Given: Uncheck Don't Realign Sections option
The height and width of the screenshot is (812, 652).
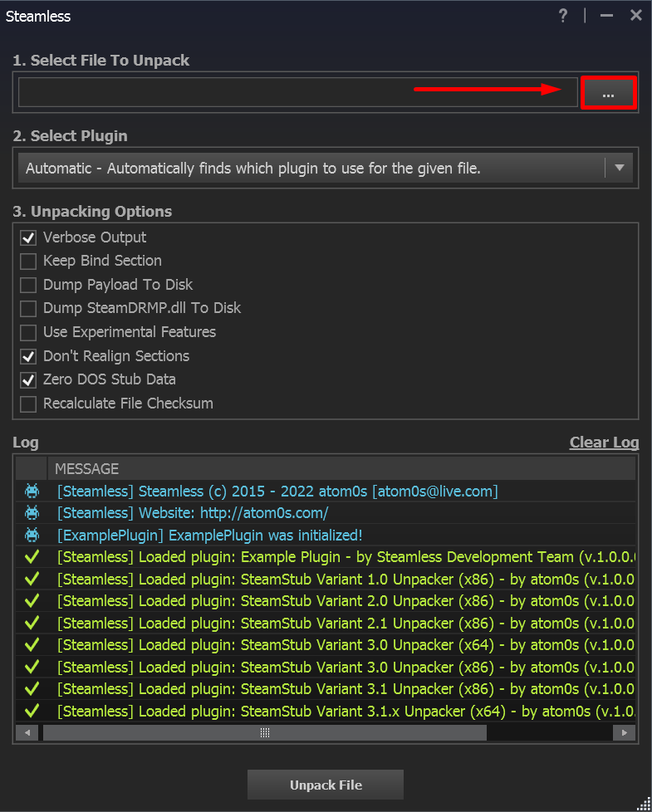Looking at the screenshot, I should pos(28,356).
